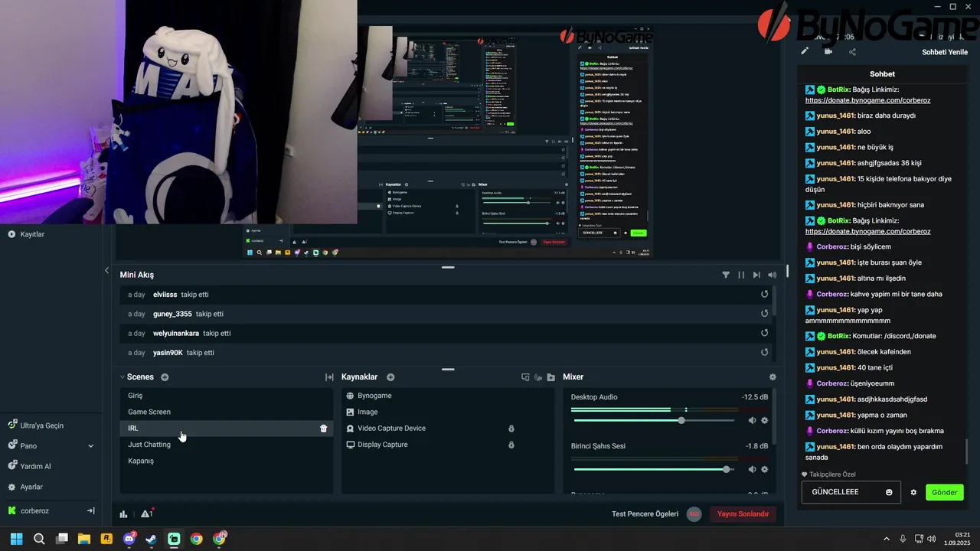The height and width of the screenshot is (551, 980).
Task: Mute Mini Akış event sounds
Action: [x=772, y=275]
